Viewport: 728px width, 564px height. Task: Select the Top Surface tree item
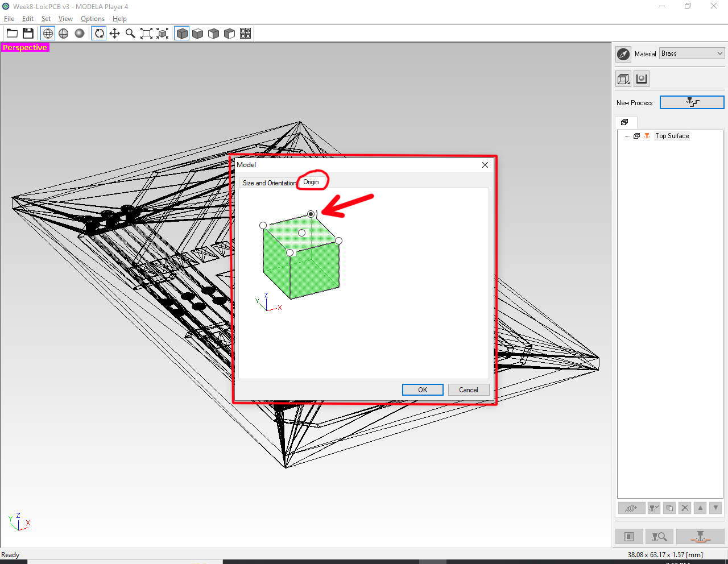point(672,136)
